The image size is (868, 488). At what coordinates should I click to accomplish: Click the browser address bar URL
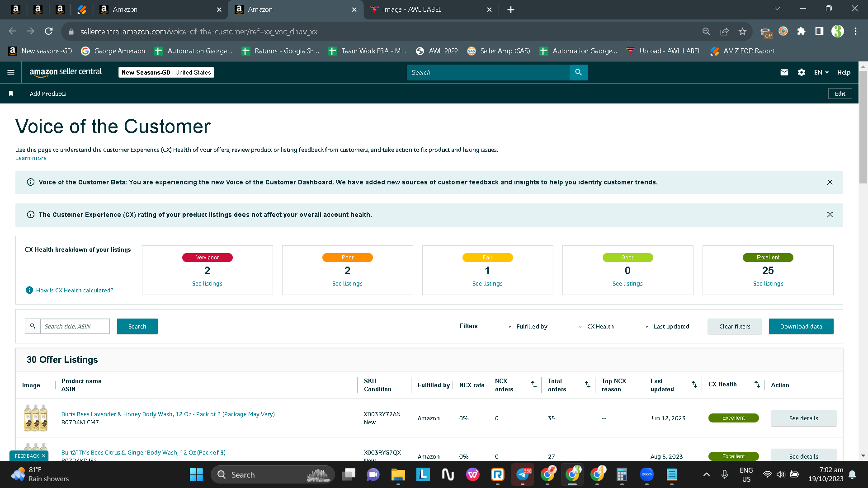199,31
